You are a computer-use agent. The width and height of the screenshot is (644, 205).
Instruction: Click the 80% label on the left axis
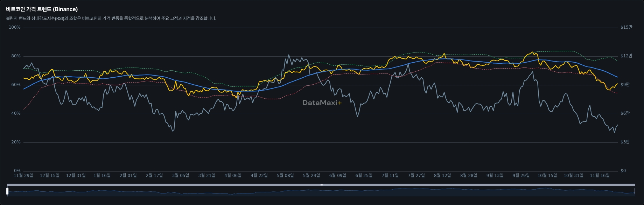(x=16, y=56)
